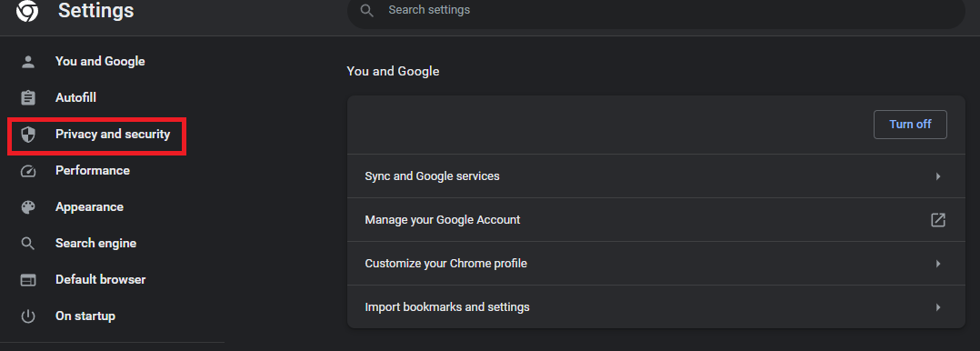
Task: Click the Search settings input field
Action: (656, 11)
